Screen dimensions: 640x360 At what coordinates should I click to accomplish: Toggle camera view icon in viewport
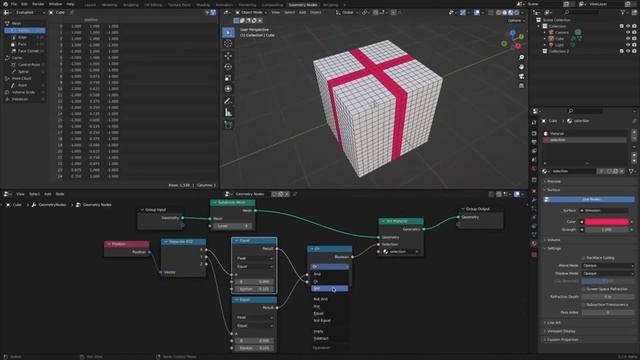521,76
